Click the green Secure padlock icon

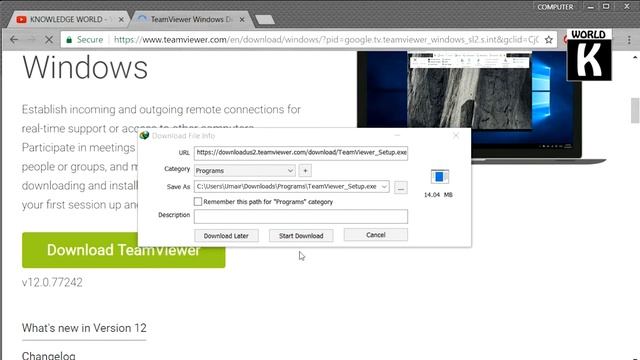69,40
